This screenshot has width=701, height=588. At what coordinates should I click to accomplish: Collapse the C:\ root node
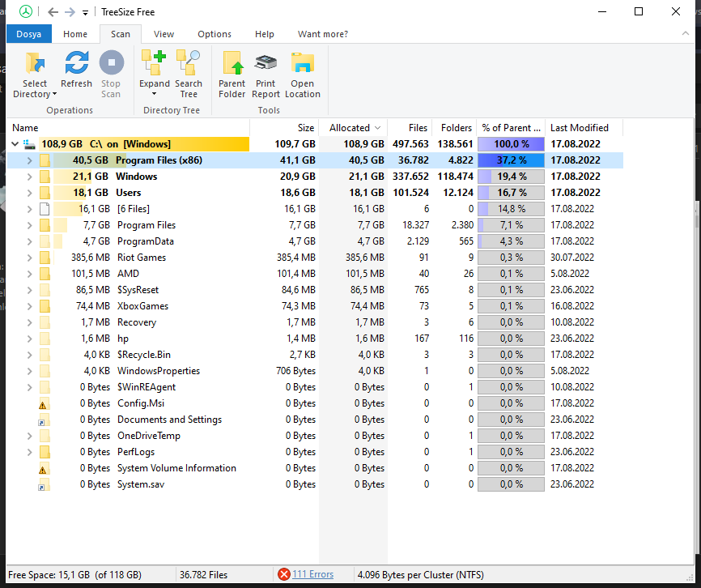(15, 144)
